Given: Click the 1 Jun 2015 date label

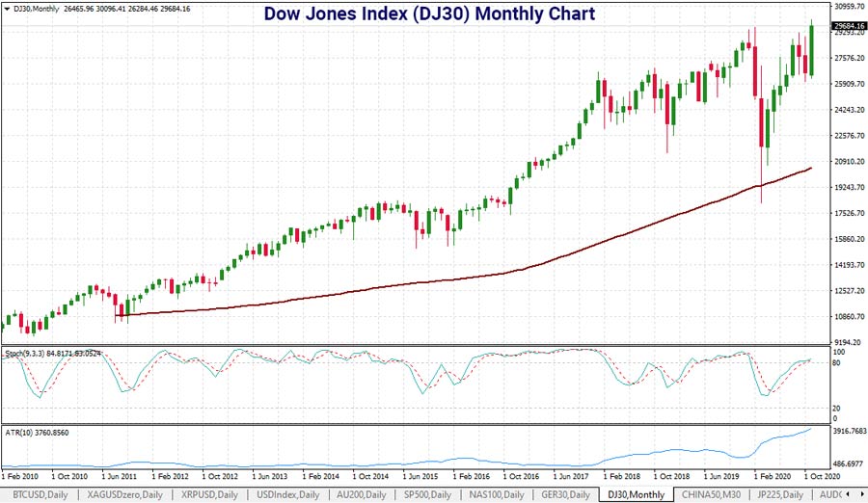Looking at the screenshot, I should [420, 476].
